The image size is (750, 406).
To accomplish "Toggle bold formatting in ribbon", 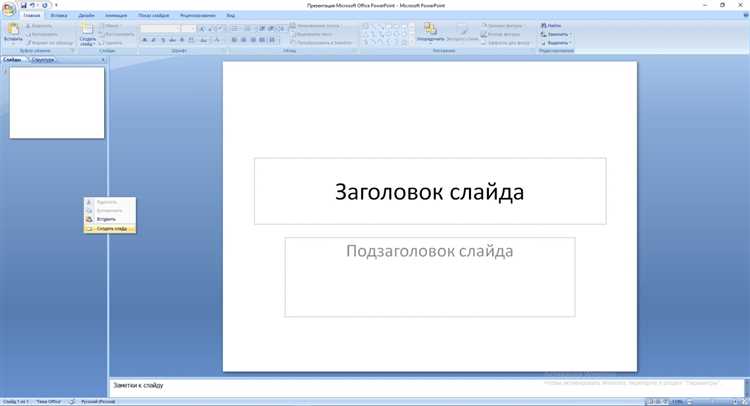I will 144,40.
